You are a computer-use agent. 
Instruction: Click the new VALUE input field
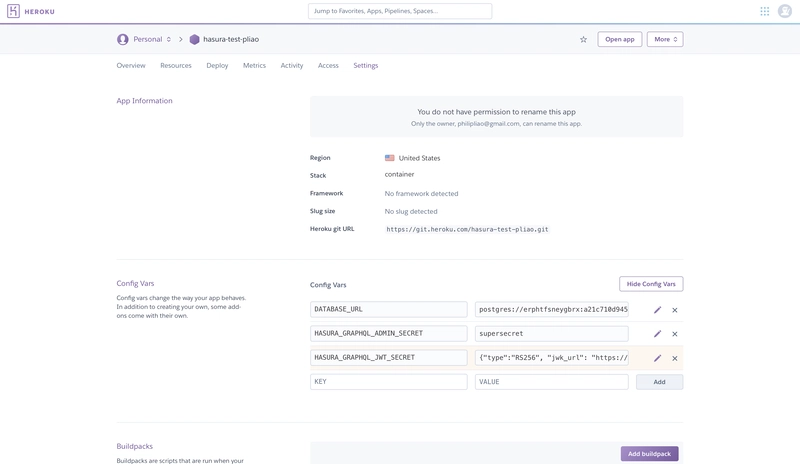(552, 382)
